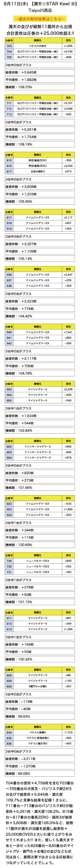The width and height of the screenshot is (80, 868).
Task: Click the 押忍!番長ZERO name for machine 815
Action: tap(38, 160)
